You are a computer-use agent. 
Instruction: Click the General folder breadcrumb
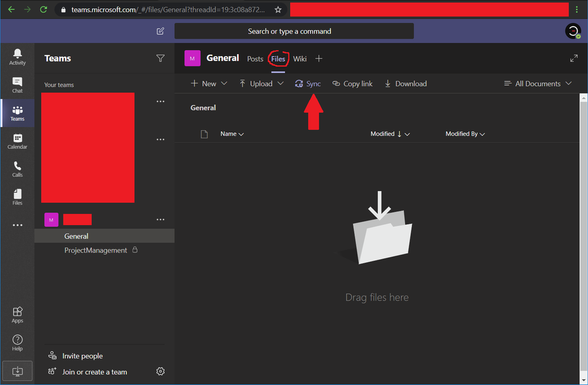(x=203, y=108)
